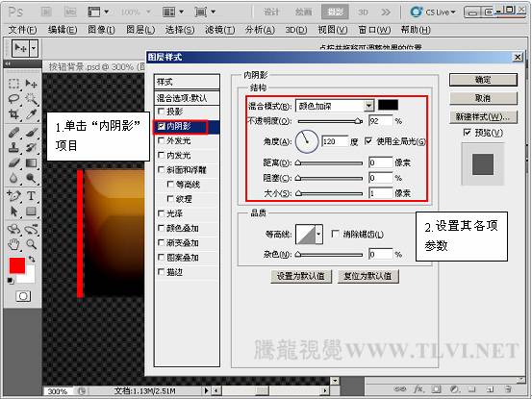The width and height of the screenshot is (532, 399).
Task: Enable the 光泽 satin checkbox
Action: pos(162,213)
